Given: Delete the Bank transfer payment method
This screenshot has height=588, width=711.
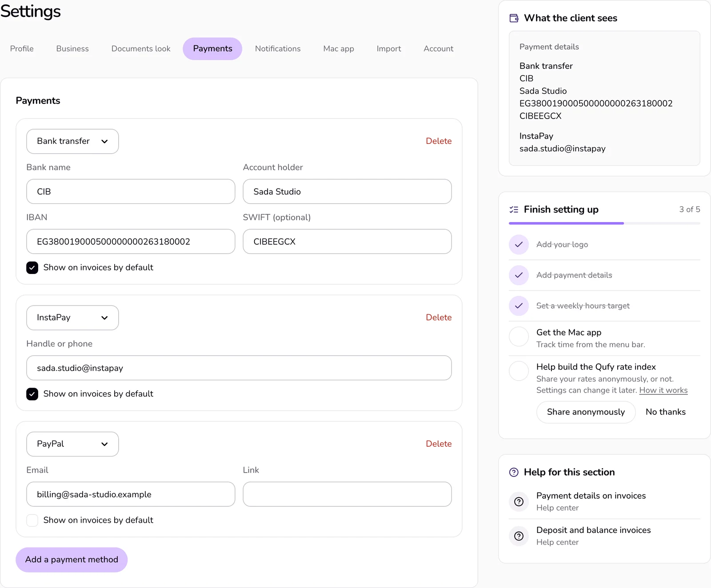Looking at the screenshot, I should pos(439,141).
